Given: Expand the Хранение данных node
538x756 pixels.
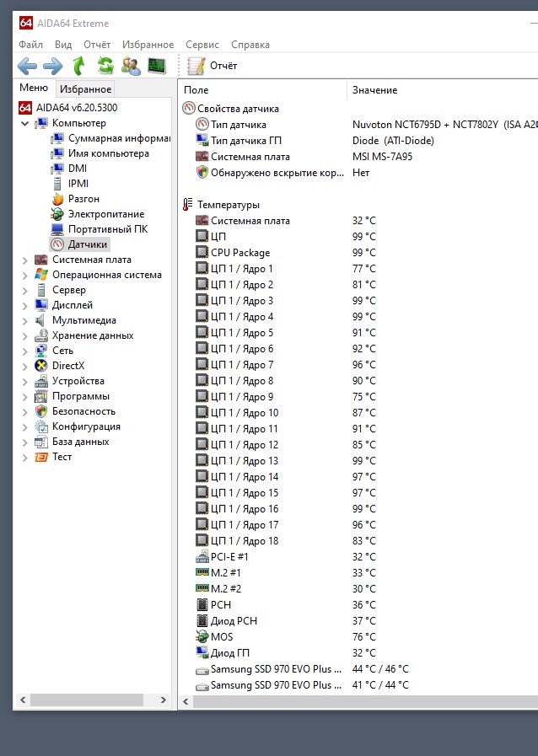Looking at the screenshot, I should pyautogui.click(x=25, y=336).
